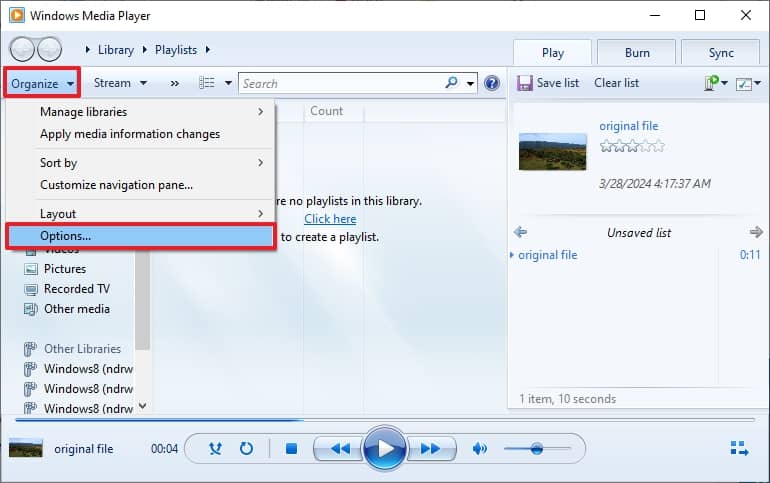Open the Help question mark icon

coord(492,83)
